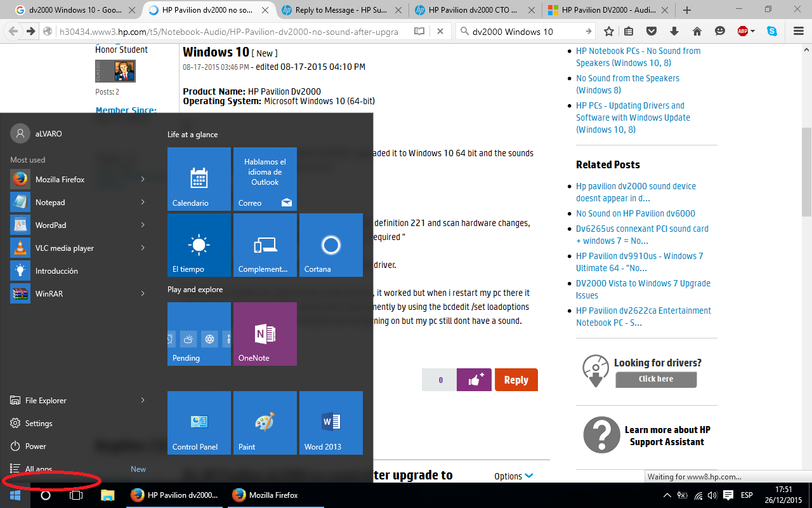Show hidden tray icons chevron

[x=667, y=495]
